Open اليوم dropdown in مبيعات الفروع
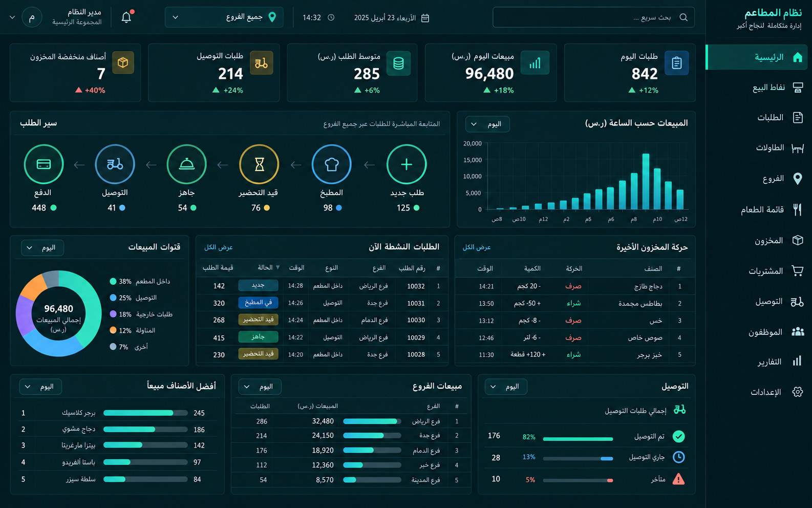This screenshot has width=812, height=508. click(260, 387)
